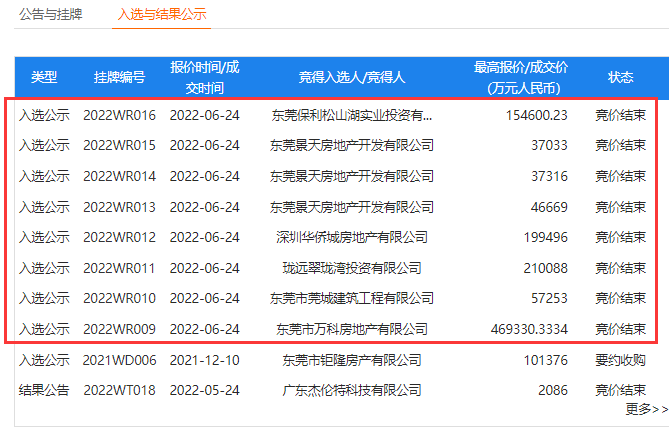
Task: Click 入选公示 type in row 2021WD006
Action: (x=44, y=360)
